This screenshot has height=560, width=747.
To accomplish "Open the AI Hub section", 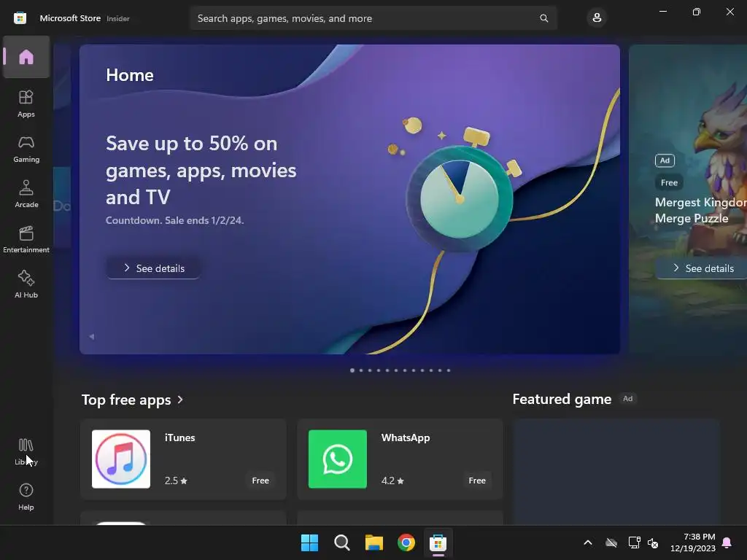I will [26, 285].
